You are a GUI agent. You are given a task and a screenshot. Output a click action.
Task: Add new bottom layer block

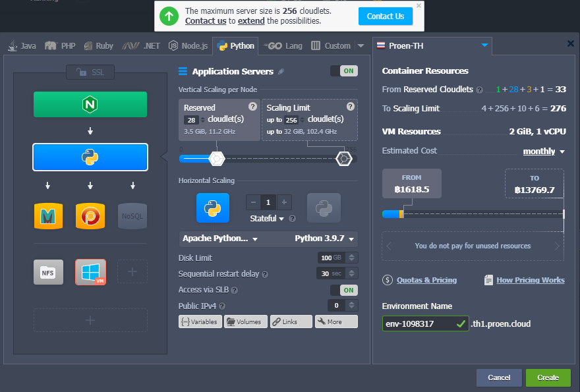point(90,320)
